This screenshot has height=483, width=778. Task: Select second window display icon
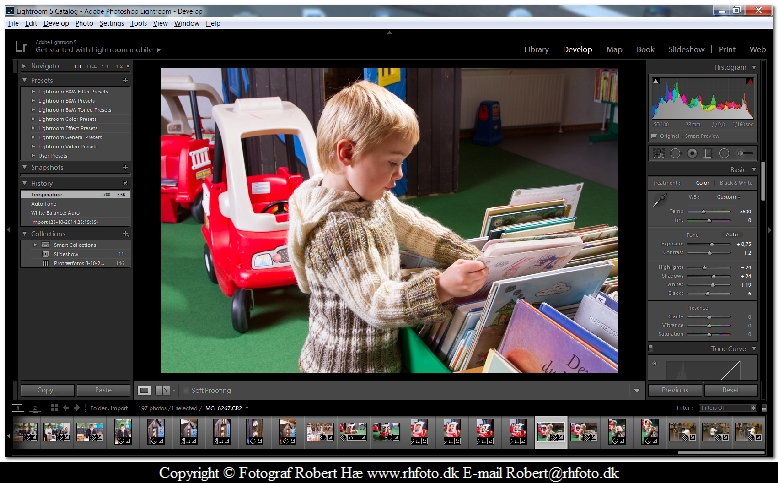pos(35,408)
